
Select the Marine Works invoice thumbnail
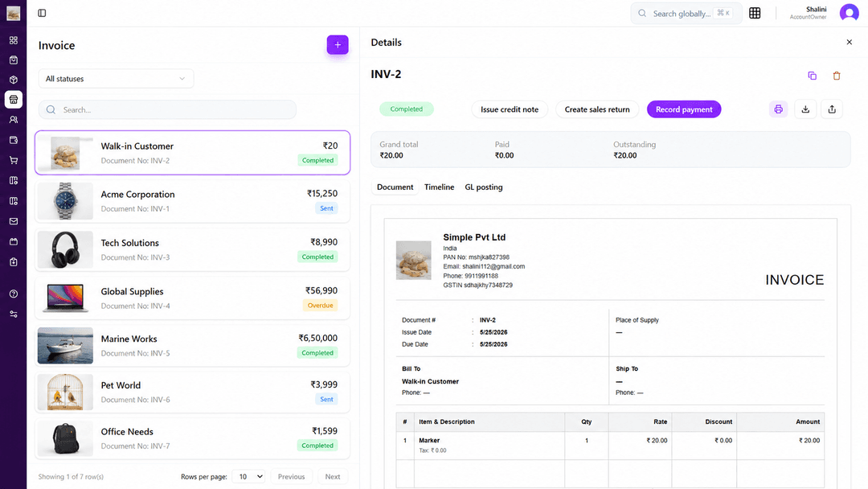pos(65,346)
